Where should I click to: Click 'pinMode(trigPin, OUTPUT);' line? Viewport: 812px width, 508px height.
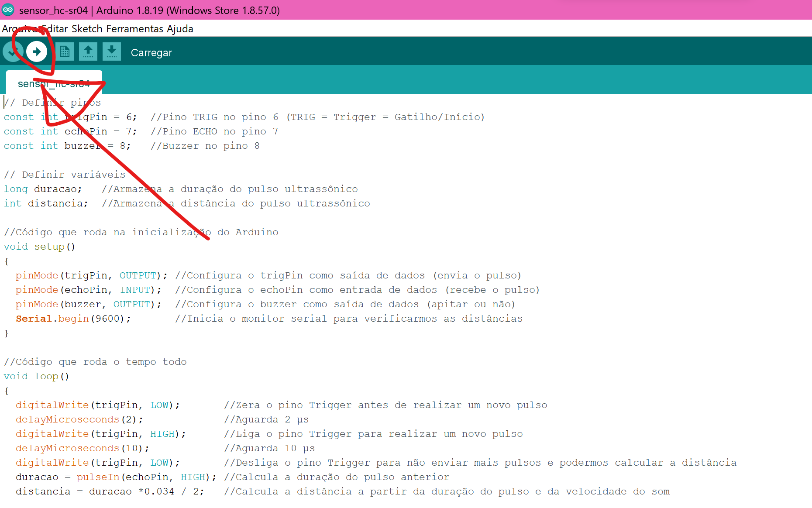click(92, 275)
